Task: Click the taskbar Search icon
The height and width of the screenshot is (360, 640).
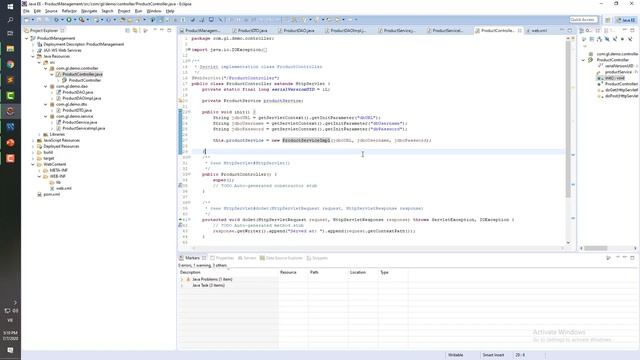Action: (10, 20)
